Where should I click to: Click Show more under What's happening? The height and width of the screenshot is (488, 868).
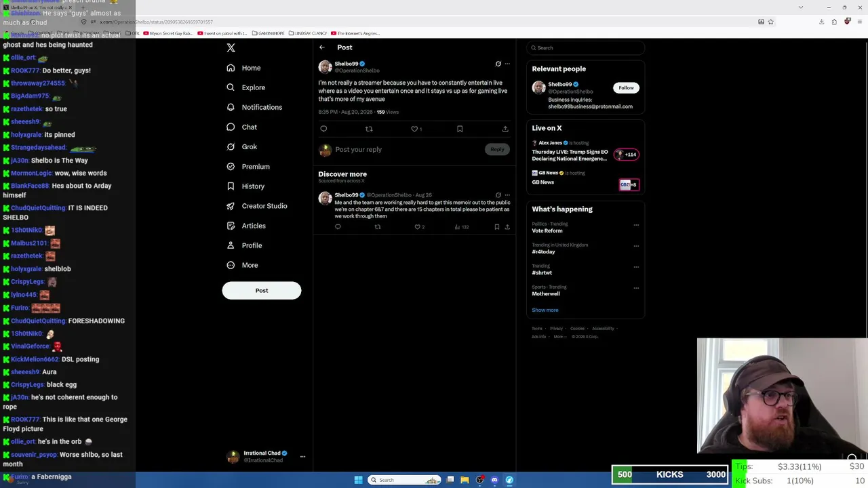pos(545,310)
